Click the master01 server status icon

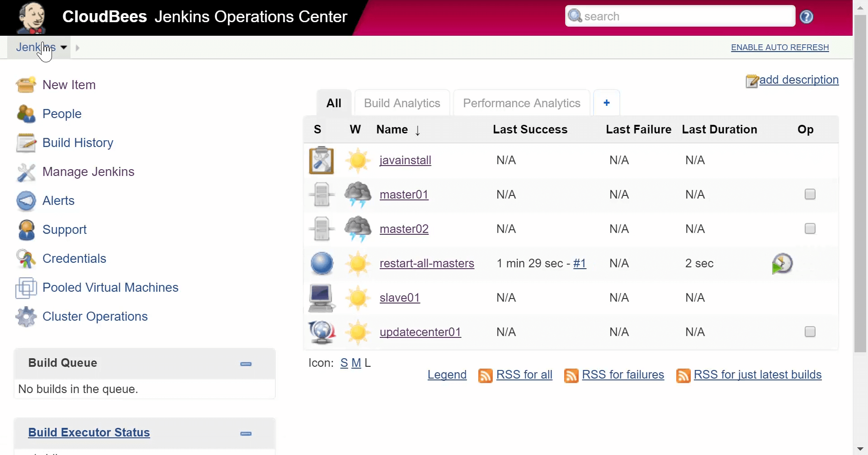pos(321,194)
